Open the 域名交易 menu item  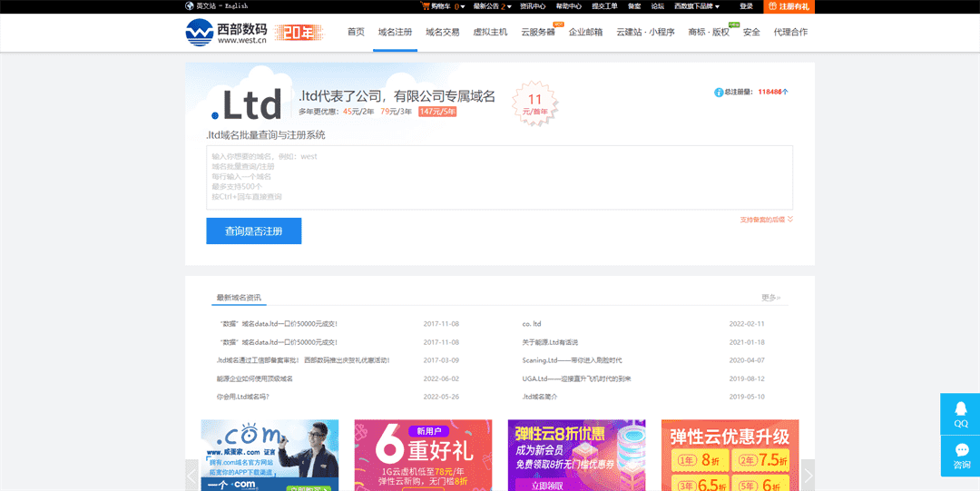point(443,32)
